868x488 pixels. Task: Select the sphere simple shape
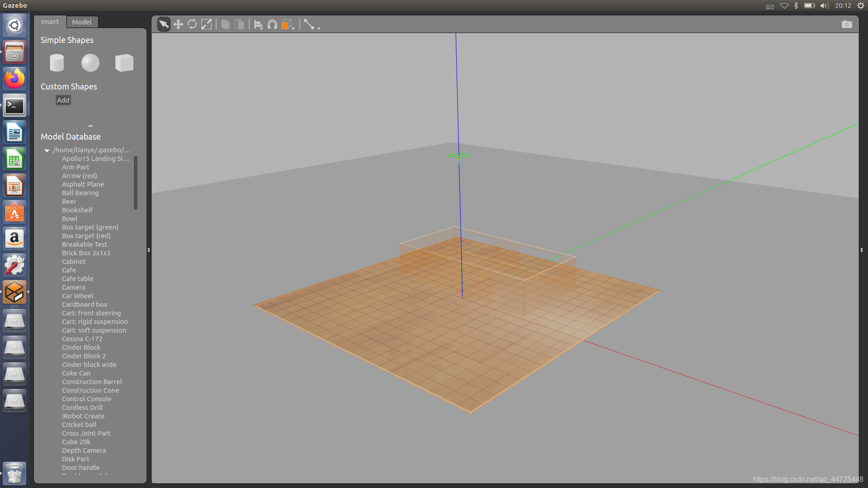(x=90, y=62)
